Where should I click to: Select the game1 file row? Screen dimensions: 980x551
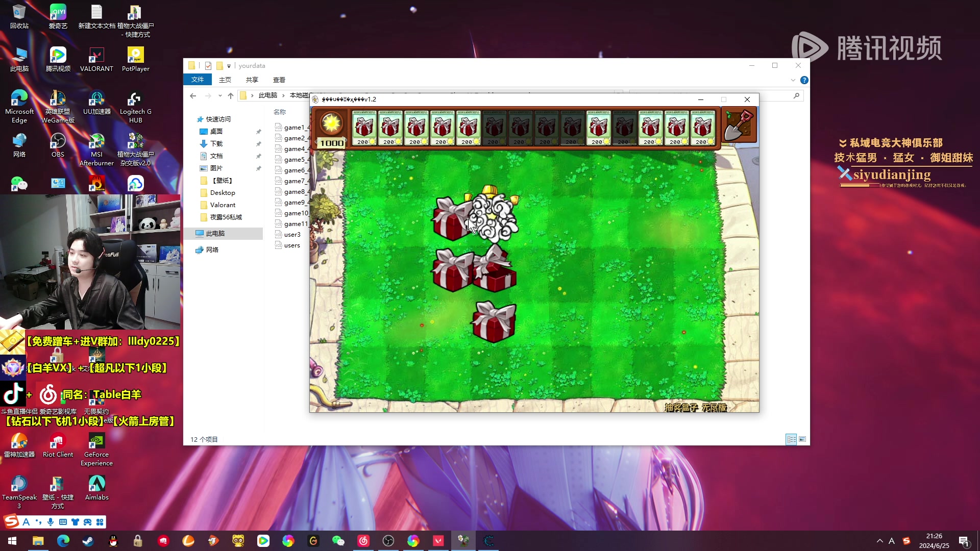(x=292, y=128)
